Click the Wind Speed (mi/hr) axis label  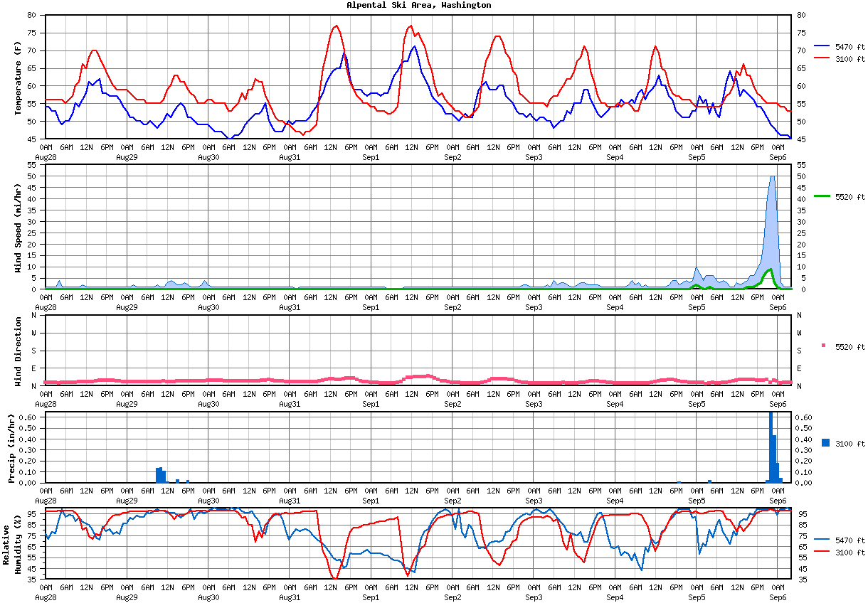point(18,227)
